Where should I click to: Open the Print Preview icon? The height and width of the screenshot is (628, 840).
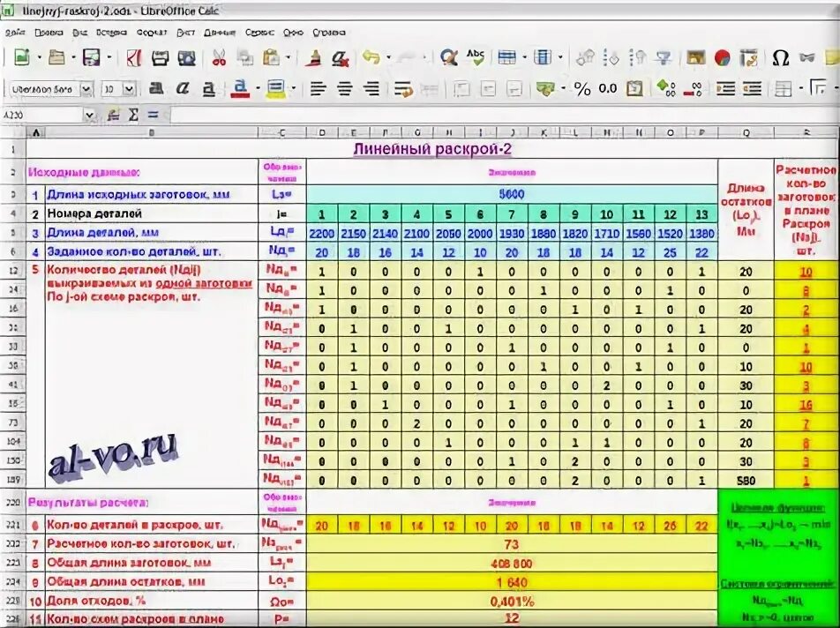186,58
